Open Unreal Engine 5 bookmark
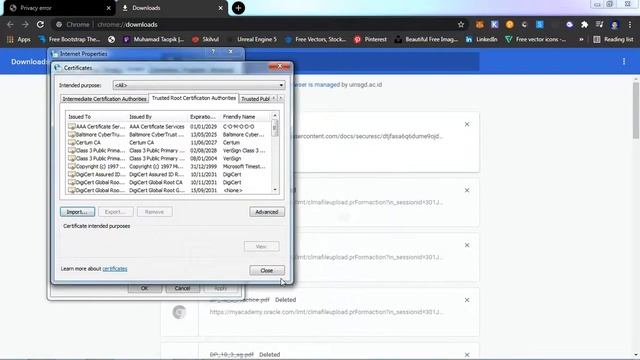 tap(252, 39)
